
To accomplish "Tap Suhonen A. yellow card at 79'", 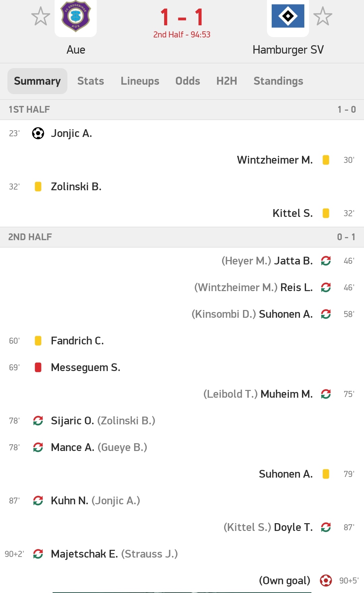I will (326, 474).
